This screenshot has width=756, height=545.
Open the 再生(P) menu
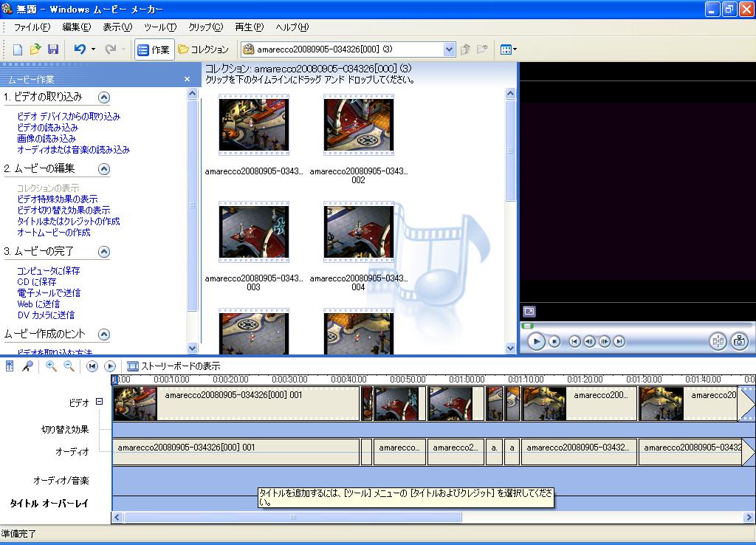coord(250,27)
